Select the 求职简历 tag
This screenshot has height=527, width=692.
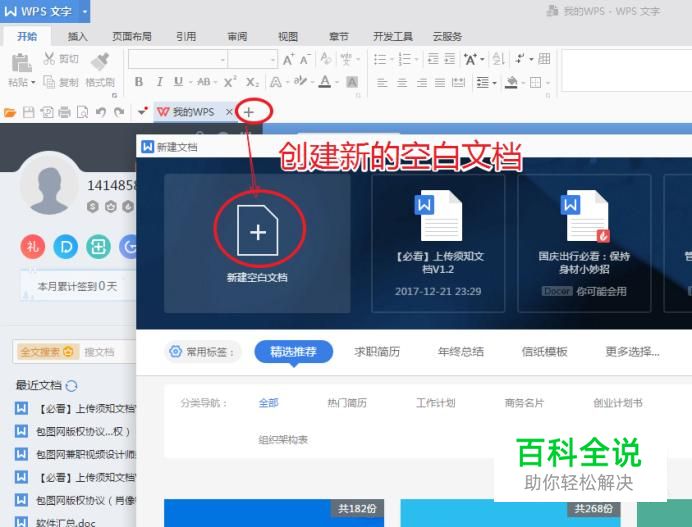coord(377,352)
